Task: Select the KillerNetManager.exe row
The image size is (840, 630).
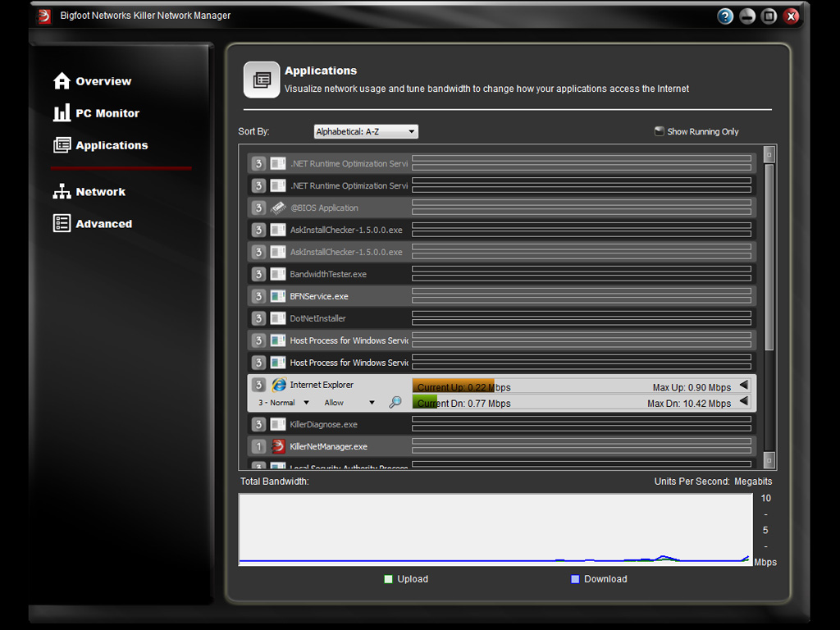Action: click(502, 446)
